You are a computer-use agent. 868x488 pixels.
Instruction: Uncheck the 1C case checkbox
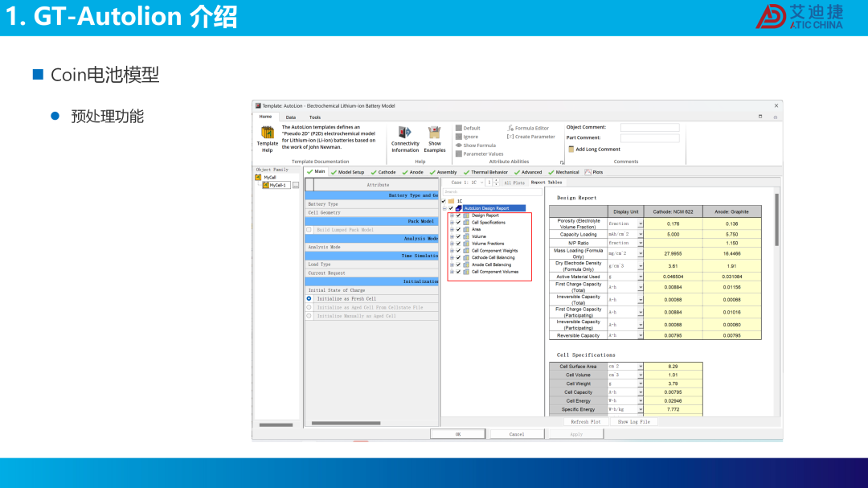click(444, 201)
